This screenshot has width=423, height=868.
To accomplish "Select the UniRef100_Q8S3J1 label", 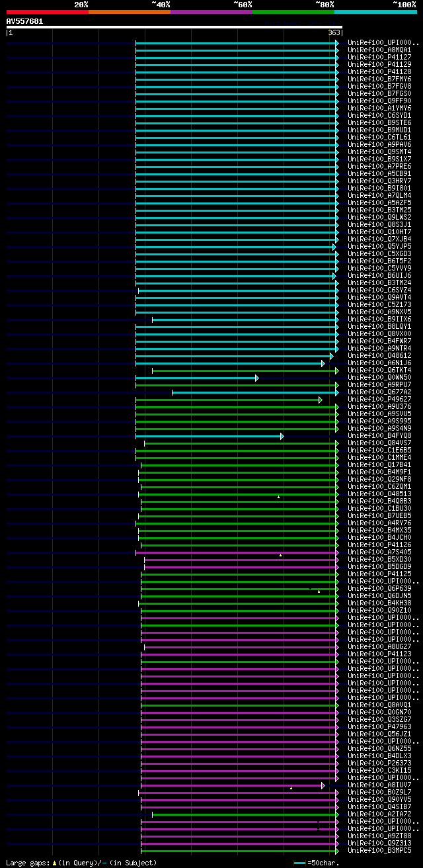I will [x=379, y=225].
